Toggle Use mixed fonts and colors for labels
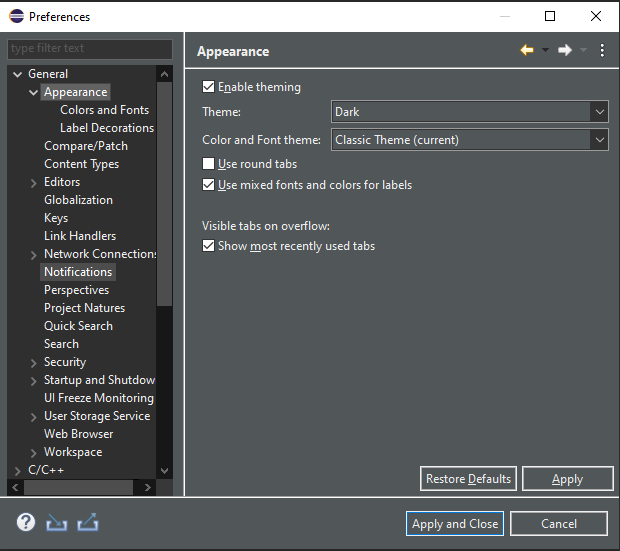The image size is (620, 551). (209, 185)
